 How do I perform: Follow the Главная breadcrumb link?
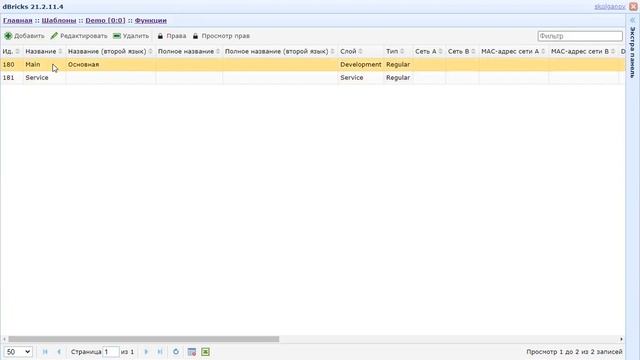pyautogui.click(x=18, y=20)
